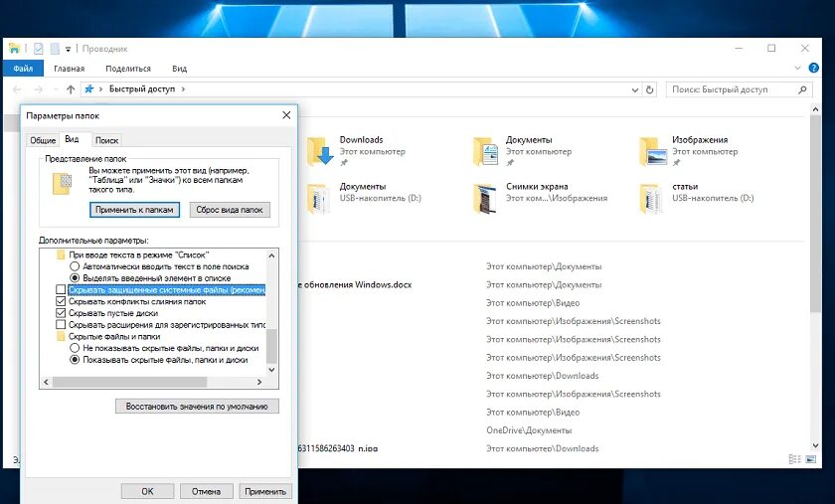Image resolution: width=835 pixels, height=504 pixels.
Task: Click the OK button
Action: (147, 491)
